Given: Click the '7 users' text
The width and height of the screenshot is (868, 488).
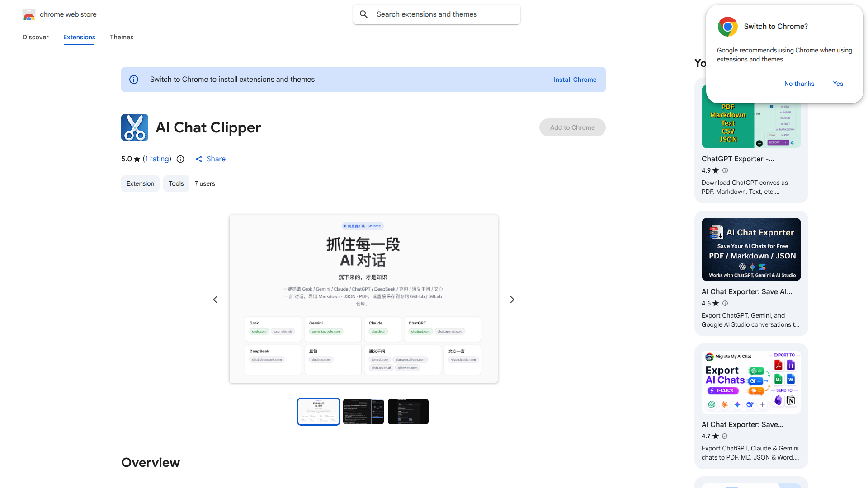Looking at the screenshot, I should click(x=205, y=183).
